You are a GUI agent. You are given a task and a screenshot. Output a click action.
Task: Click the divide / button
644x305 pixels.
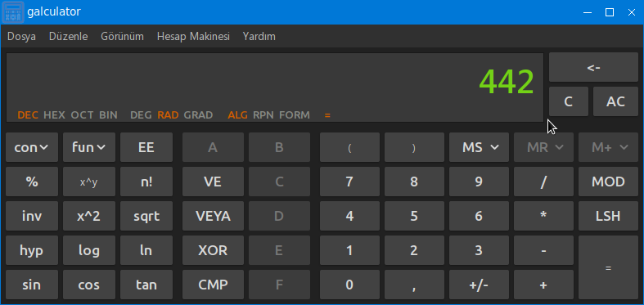[544, 182]
